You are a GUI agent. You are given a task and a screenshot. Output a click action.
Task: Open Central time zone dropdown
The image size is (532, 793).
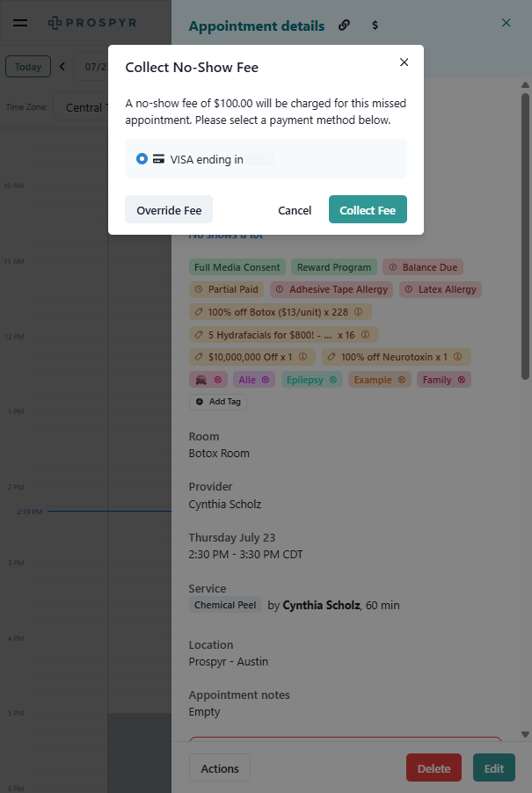click(81, 107)
